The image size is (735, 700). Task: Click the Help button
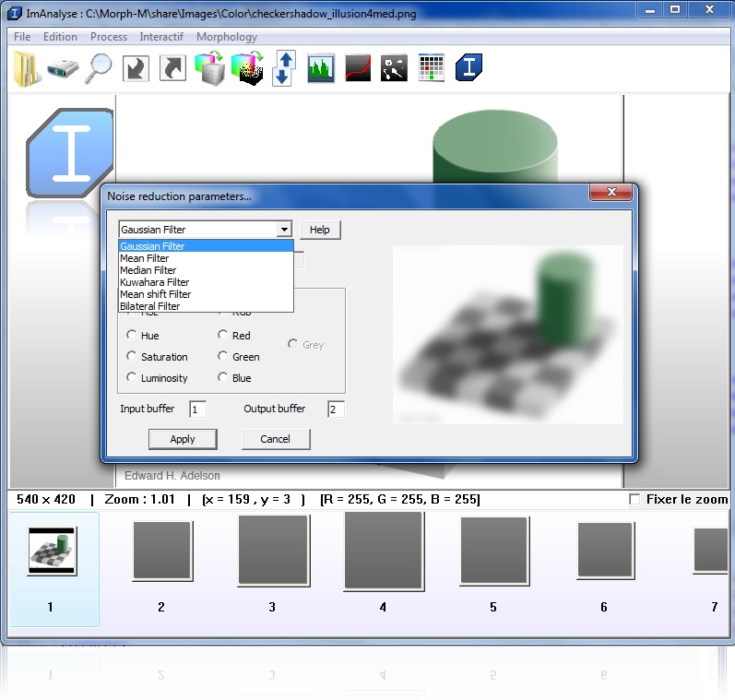tap(320, 230)
